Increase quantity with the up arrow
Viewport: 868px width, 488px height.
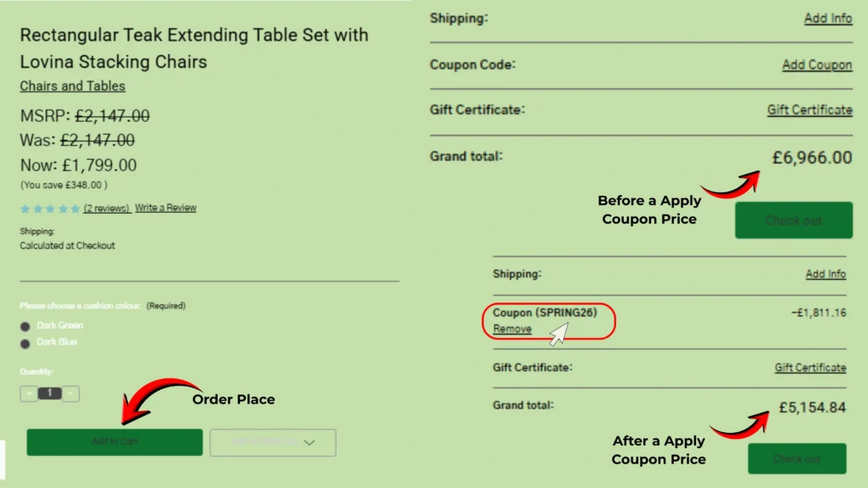pyautogui.click(x=71, y=393)
